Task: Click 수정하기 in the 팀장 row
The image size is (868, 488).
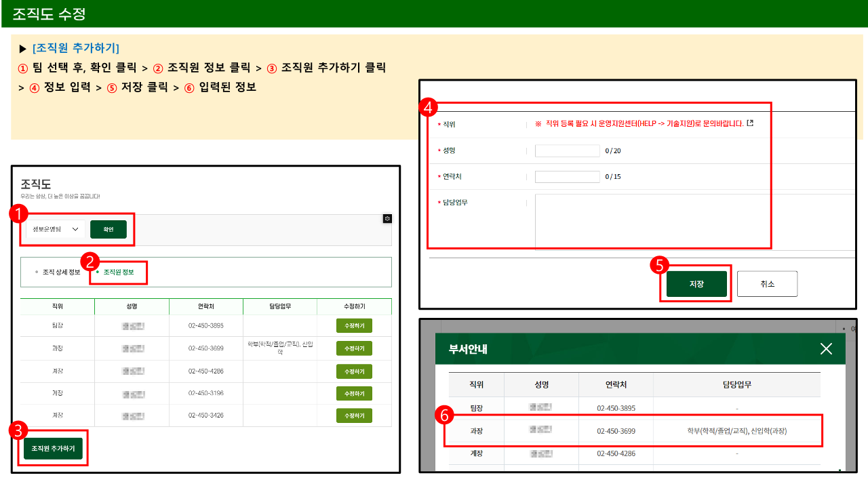Action: 353,325
